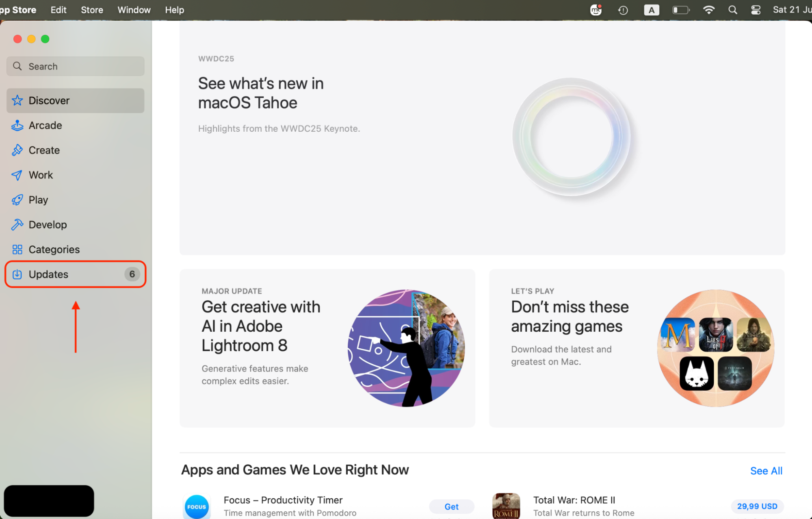Open the Arcade section

pyautogui.click(x=45, y=125)
